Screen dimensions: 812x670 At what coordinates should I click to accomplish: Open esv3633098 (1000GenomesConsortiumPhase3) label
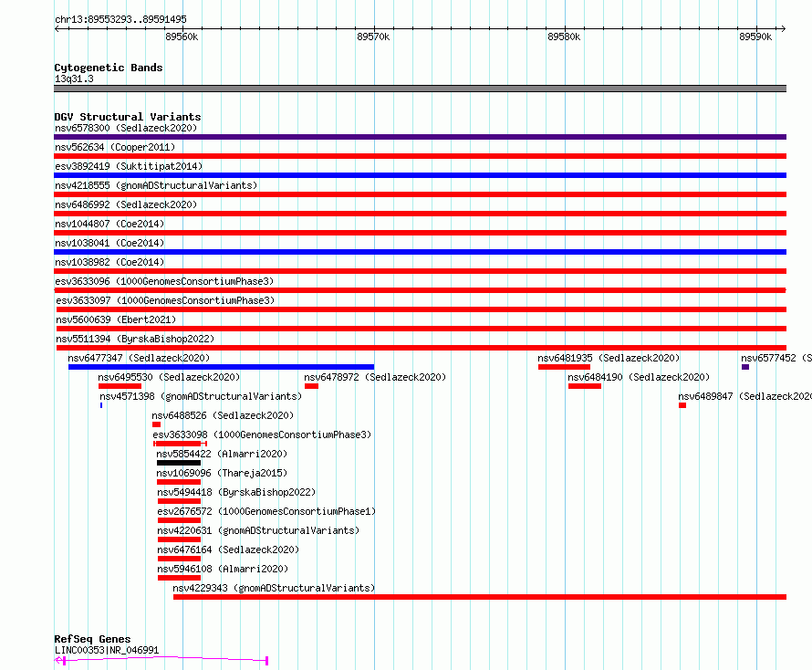[262, 434]
